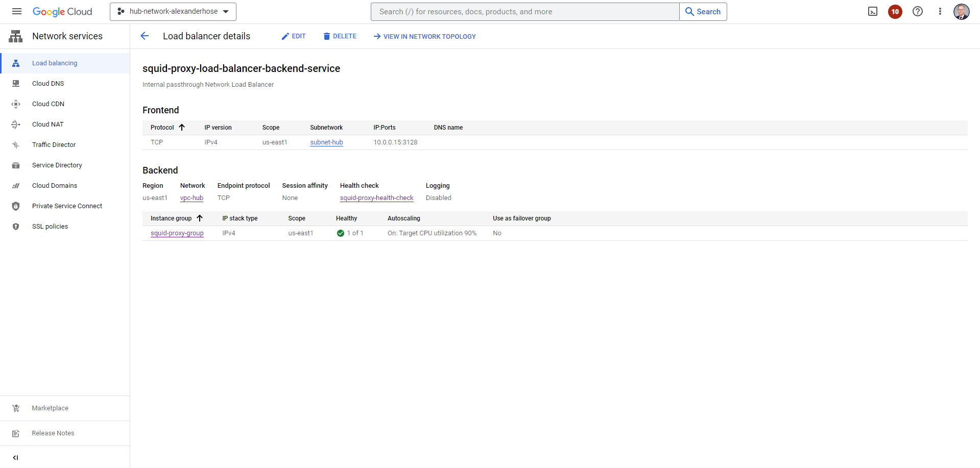Image resolution: width=980 pixels, height=468 pixels.
Task: Click the Marketplace cart icon
Action: (x=16, y=408)
